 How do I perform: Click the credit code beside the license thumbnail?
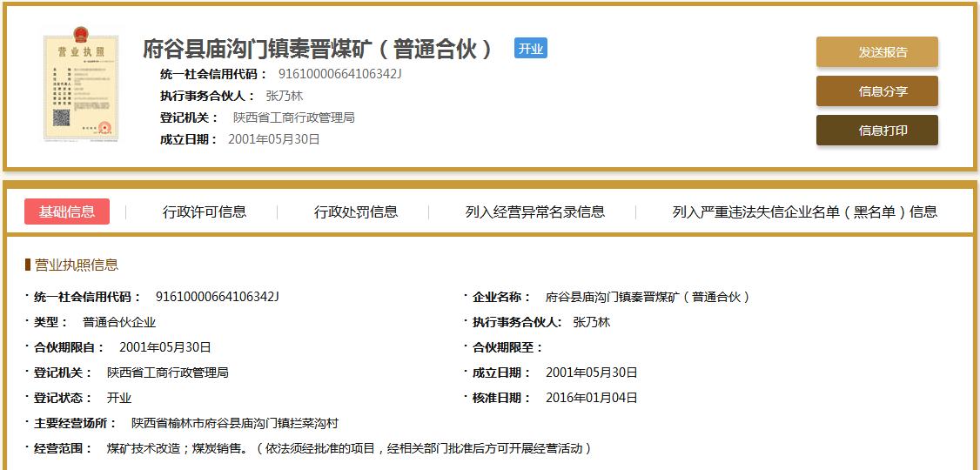339,74
